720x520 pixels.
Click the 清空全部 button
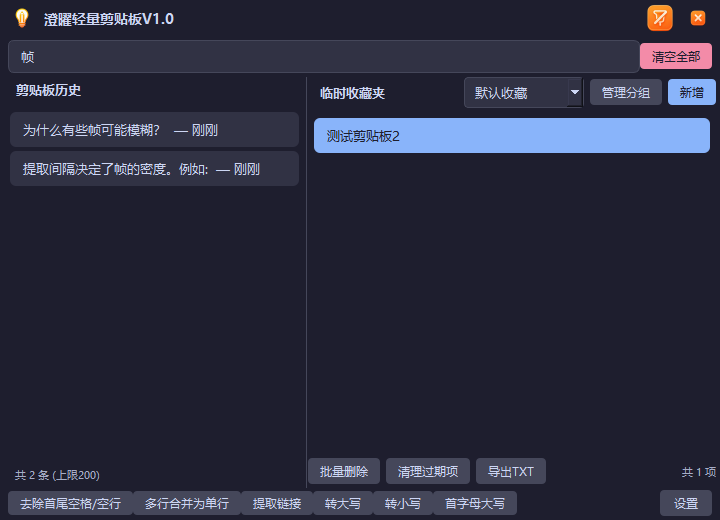pos(676,56)
